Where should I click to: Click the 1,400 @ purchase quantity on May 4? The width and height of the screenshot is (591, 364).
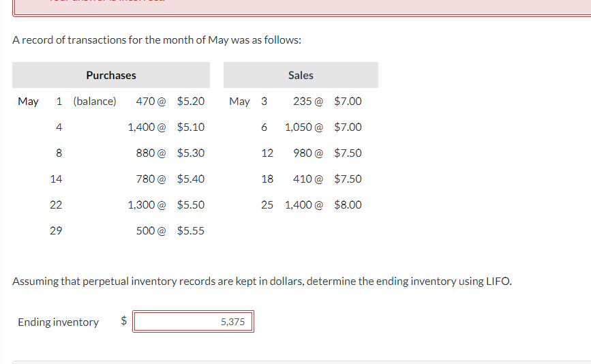click(147, 127)
